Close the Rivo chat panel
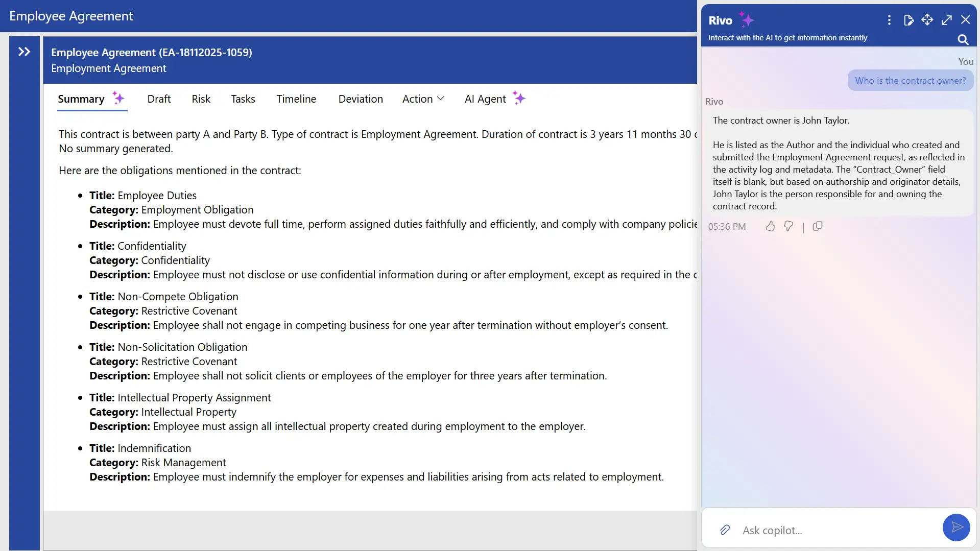 click(x=966, y=19)
